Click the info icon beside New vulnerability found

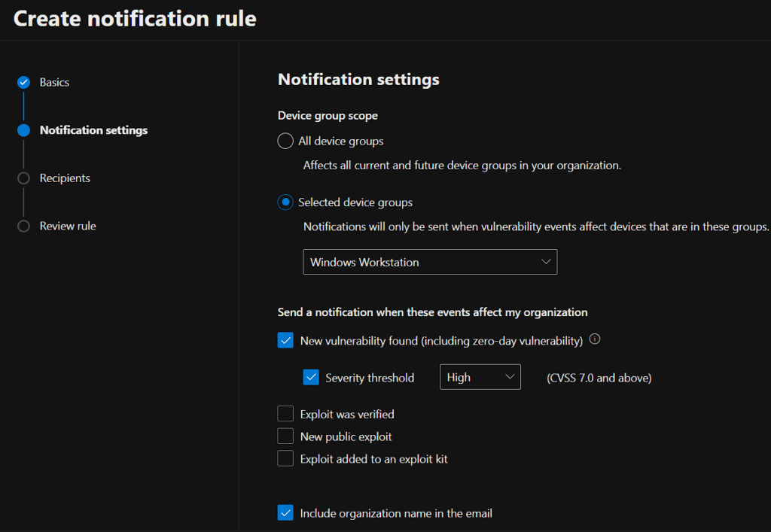click(x=595, y=339)
